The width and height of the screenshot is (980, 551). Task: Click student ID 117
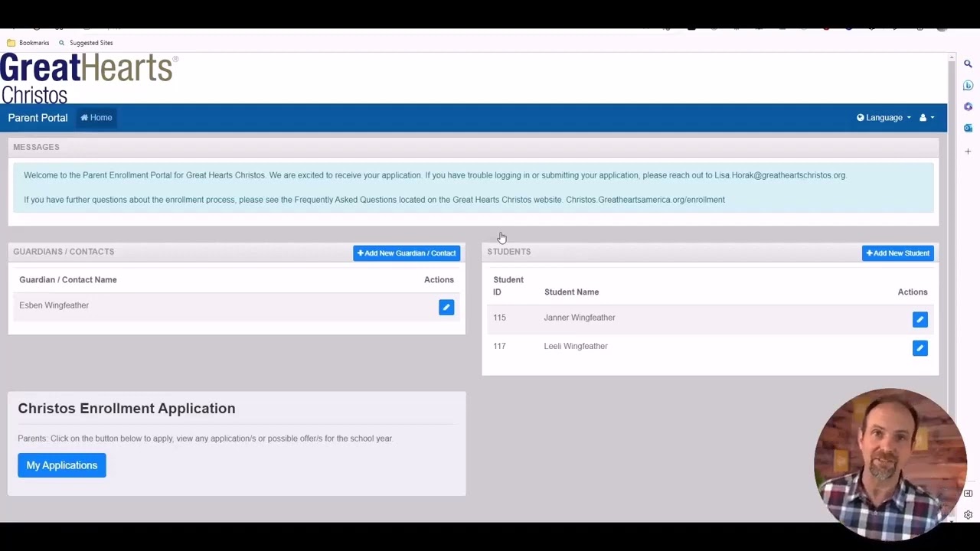499,346
